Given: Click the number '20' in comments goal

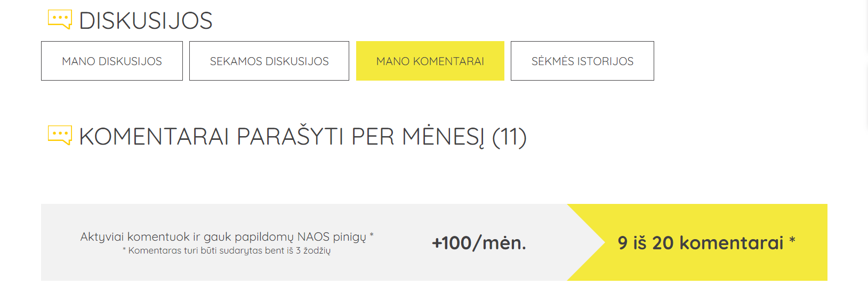Looking at the screenshot, I should (663, 243).
